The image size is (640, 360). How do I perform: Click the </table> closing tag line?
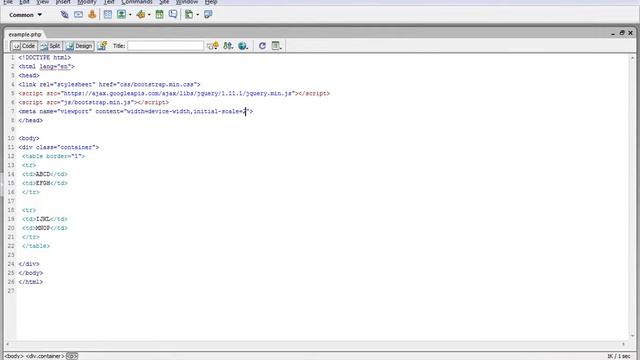tap(36, 246)
